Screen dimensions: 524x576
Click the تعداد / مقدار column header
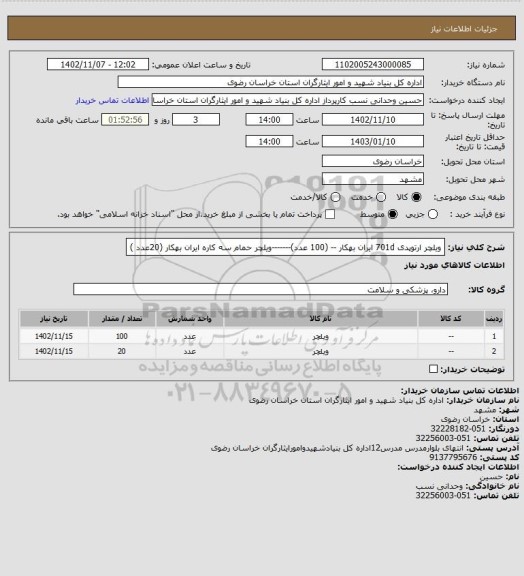122,319
